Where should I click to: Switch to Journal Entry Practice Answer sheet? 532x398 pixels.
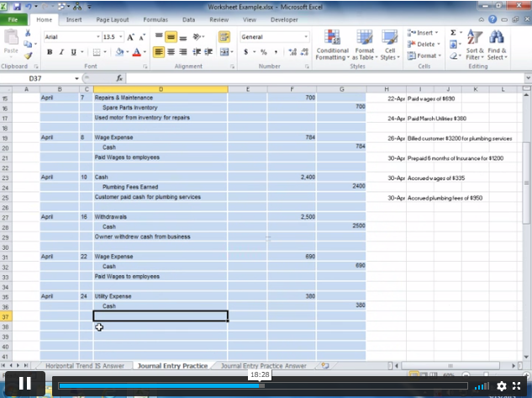tap(263, 366)
